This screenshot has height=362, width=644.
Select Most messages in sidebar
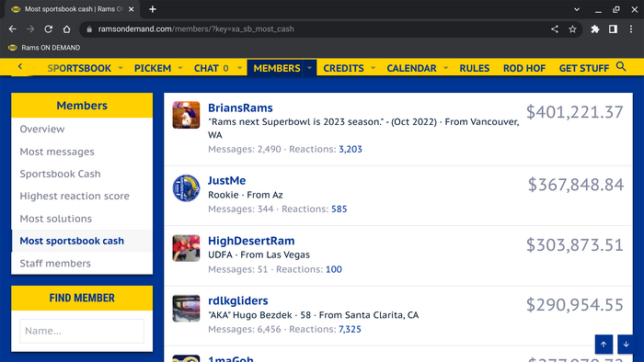(82, 152)
